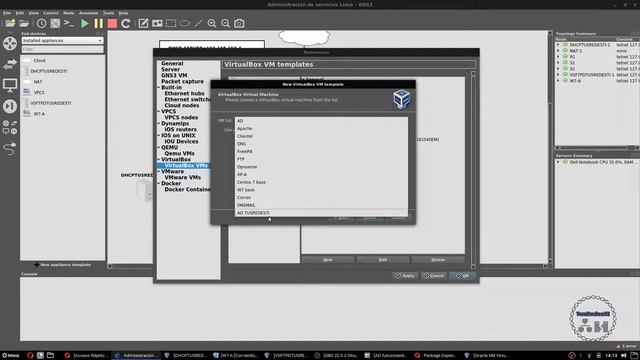Open the Installed appliances dropdown

pos(62,41)
